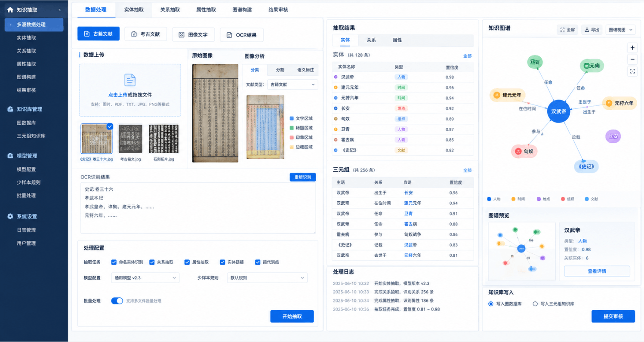Select the 汉武帝 central graph node
The image size is (644, 342).
click(559, 111)
